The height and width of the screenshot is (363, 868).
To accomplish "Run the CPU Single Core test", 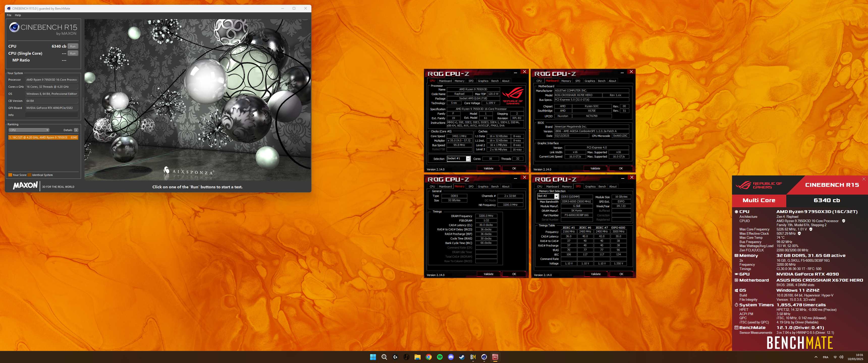I will coord(73,53).
